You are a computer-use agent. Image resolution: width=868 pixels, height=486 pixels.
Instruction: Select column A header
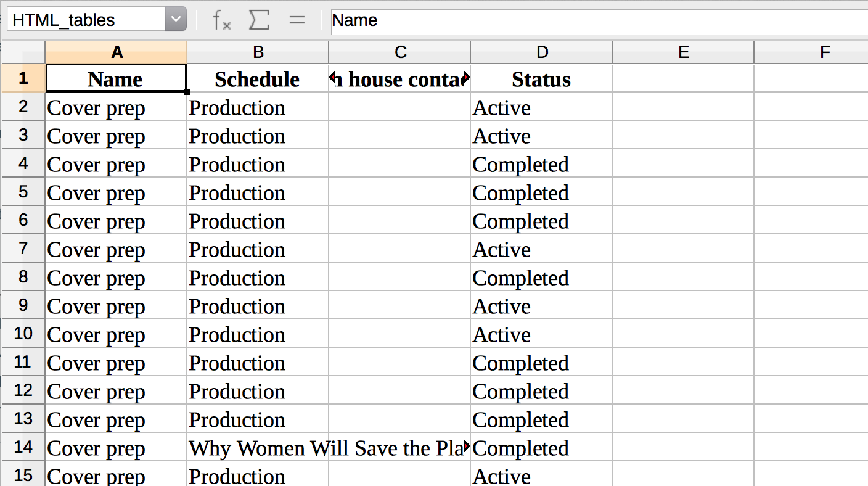coord(117,52)
